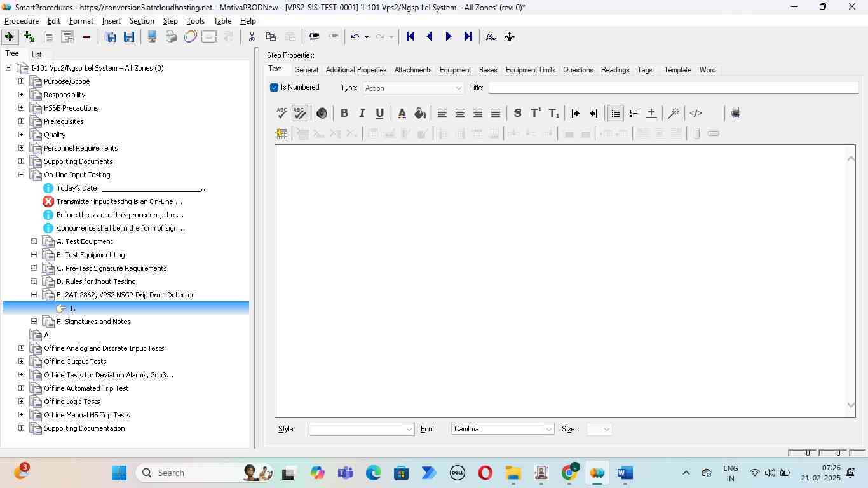Click the Bold formatting icon
Screen dimensions: 868x488
[x=344, y=113]
